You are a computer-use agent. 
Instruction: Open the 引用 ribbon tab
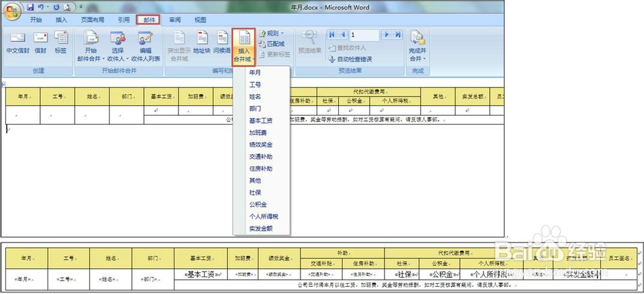coord(124,20)
